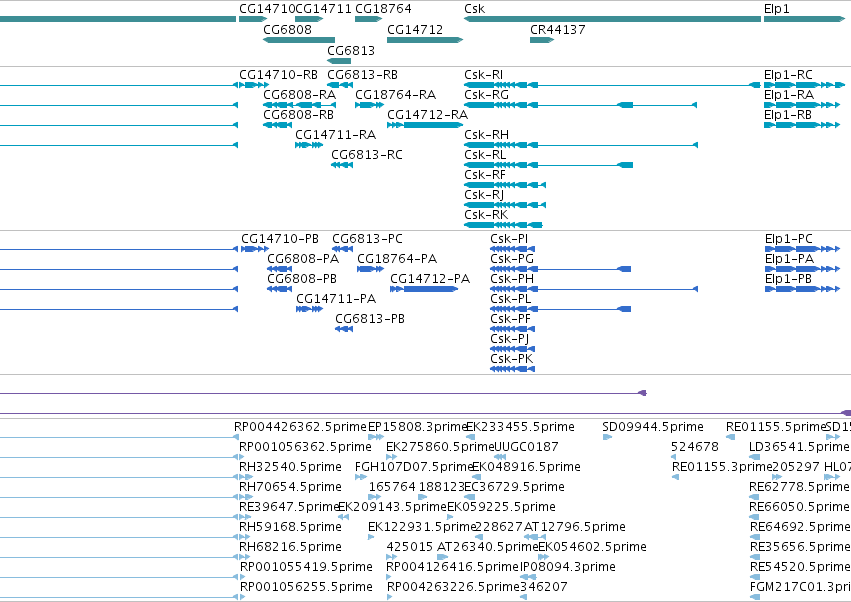Click the CG14712-RA transcript

[x=425, y=125]
